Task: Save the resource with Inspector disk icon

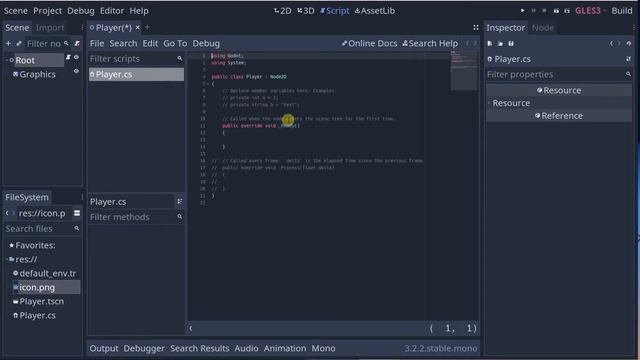Action: click(511, 43)
